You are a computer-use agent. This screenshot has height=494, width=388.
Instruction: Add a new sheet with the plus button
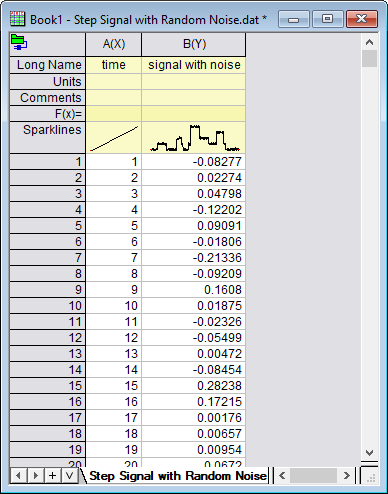(x=52, y=475)
